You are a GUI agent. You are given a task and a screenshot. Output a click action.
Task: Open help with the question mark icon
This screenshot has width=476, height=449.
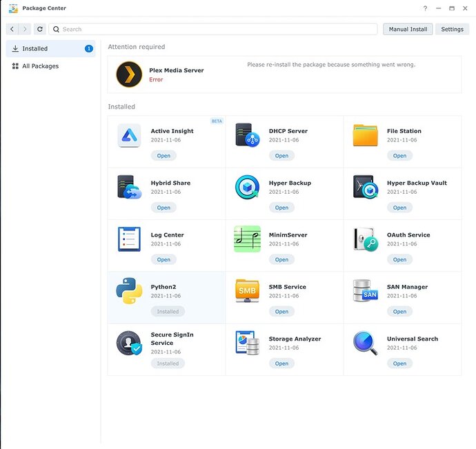point(426,8)
